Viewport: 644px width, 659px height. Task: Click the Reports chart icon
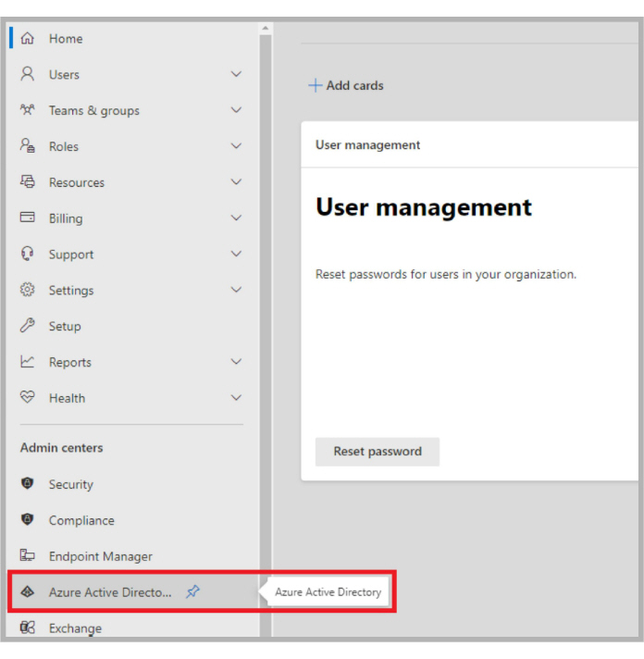pyautogui.click(x=28, y=362)
